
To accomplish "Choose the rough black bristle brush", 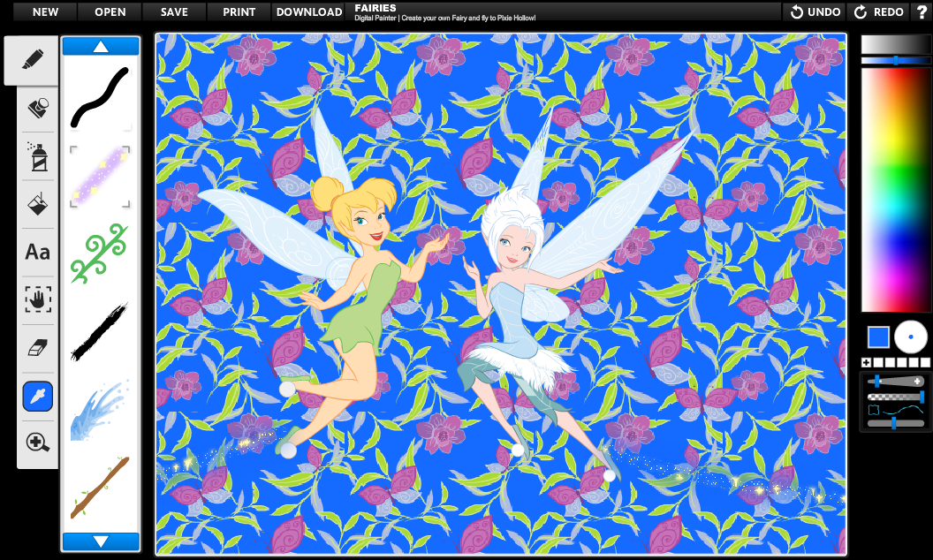I will click(x=100, y=331).
